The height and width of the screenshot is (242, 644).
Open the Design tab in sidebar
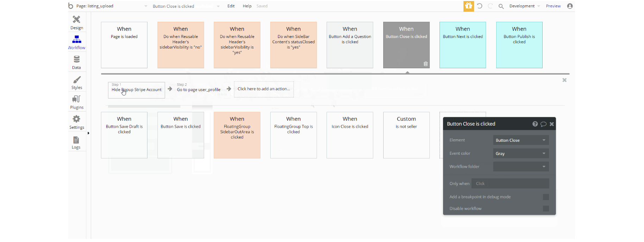tap(76, 22)
